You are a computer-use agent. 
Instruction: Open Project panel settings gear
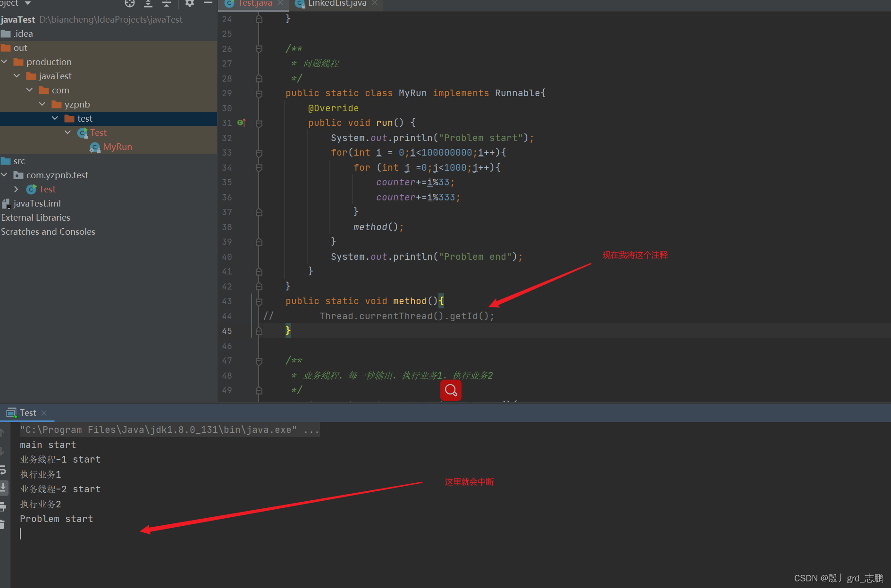pos(190,3)
